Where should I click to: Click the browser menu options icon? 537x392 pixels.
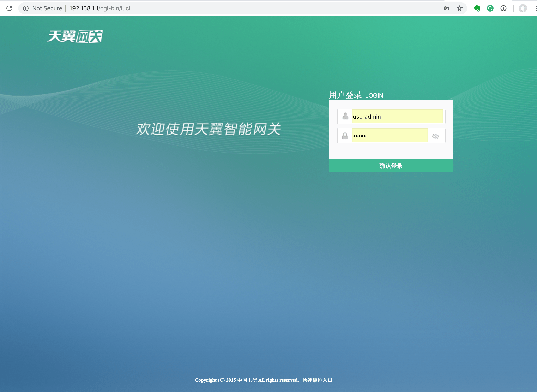click(x=534, y=8)
